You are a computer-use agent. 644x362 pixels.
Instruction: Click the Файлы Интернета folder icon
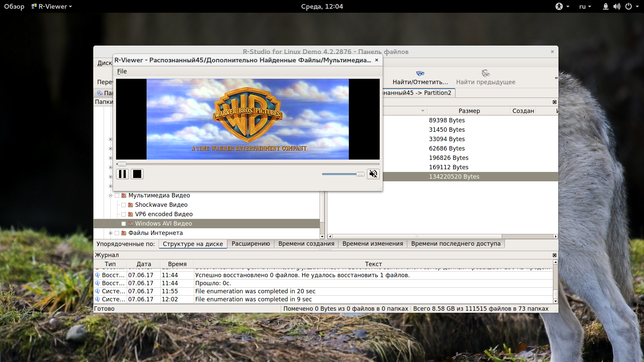click(x=124, y=233)
